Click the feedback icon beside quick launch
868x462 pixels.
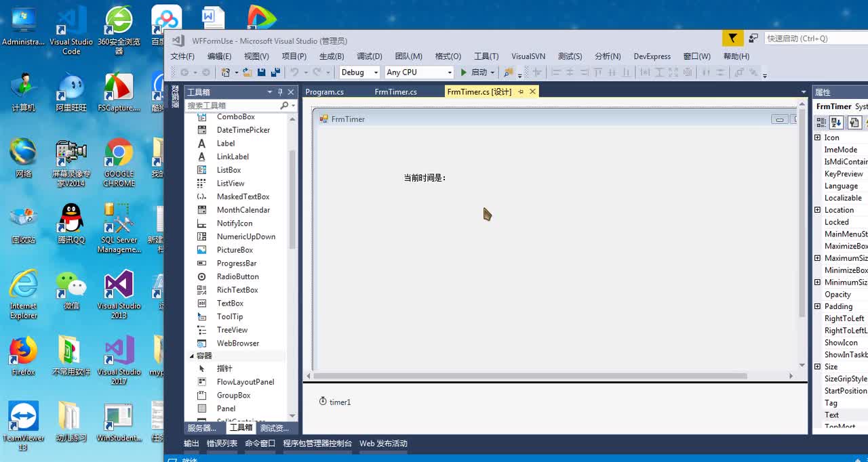[753, 39]
